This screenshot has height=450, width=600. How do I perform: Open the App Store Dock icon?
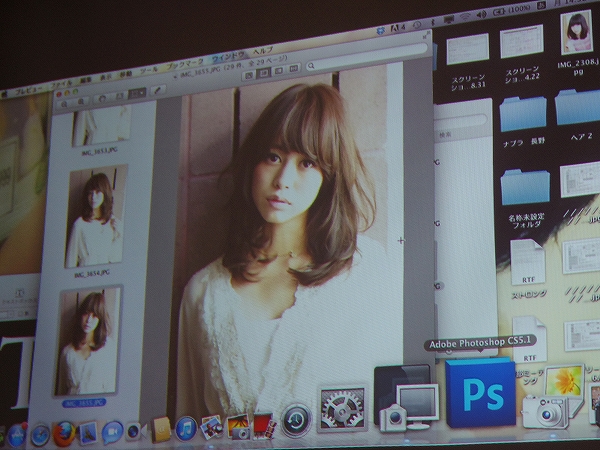pos(17,435)
